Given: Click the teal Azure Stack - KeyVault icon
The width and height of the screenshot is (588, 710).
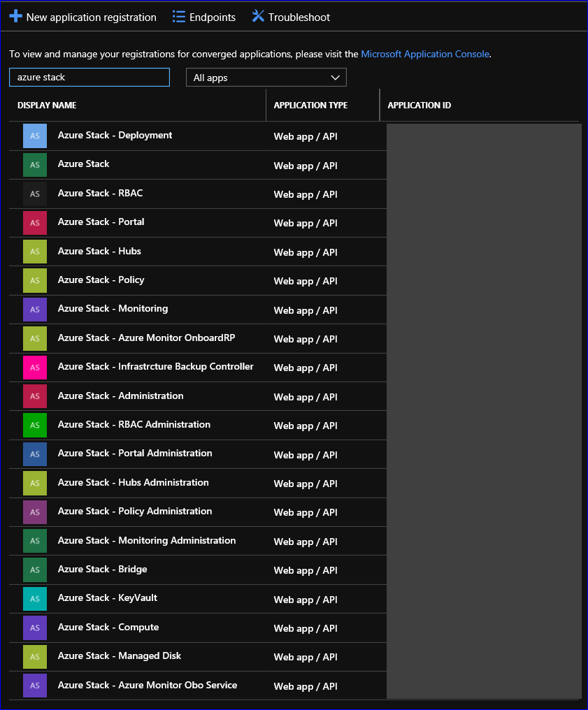Looking at the screenshot, I should coord(35,598).
